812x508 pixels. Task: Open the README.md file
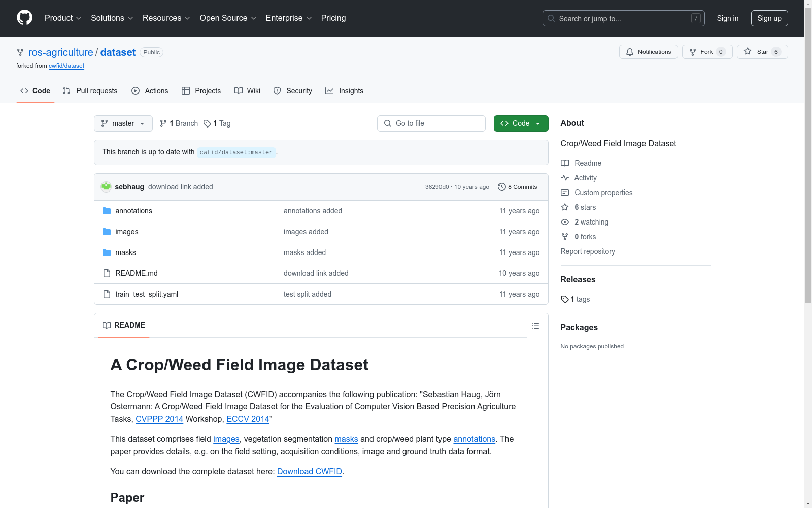pos(137,273)
